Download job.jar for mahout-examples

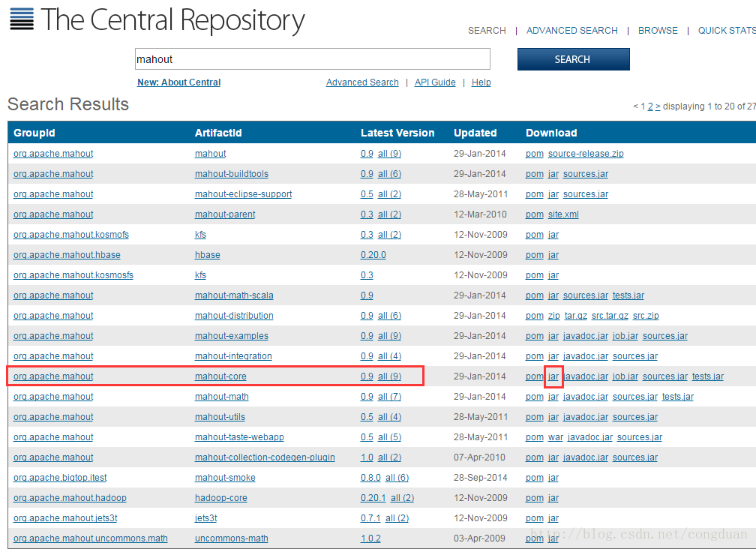point(625,336)
